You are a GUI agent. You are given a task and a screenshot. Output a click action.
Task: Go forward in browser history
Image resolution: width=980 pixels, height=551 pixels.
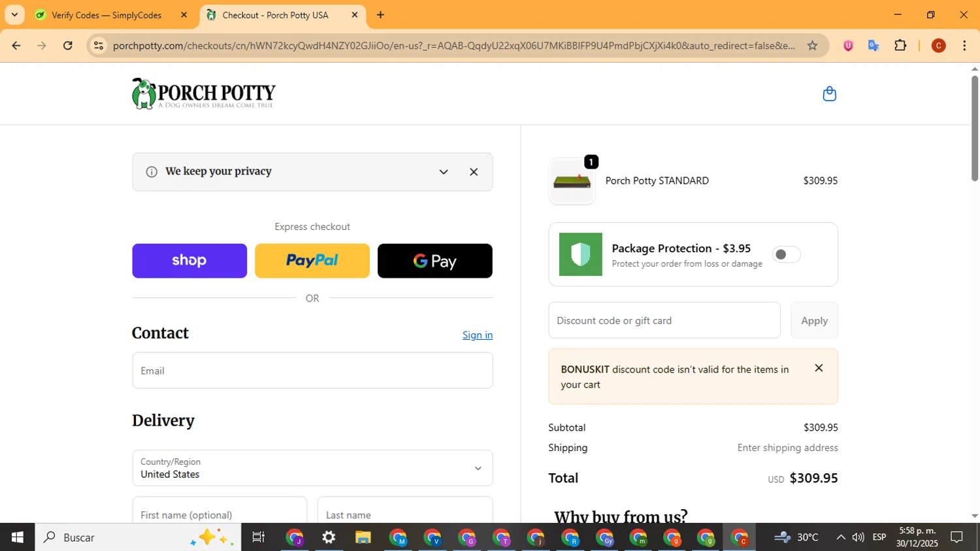[42, 46]
